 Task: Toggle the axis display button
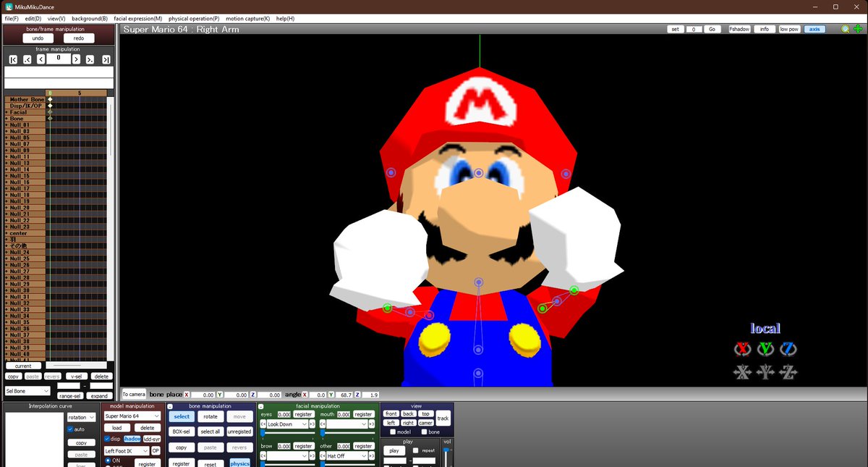(814, 29)
